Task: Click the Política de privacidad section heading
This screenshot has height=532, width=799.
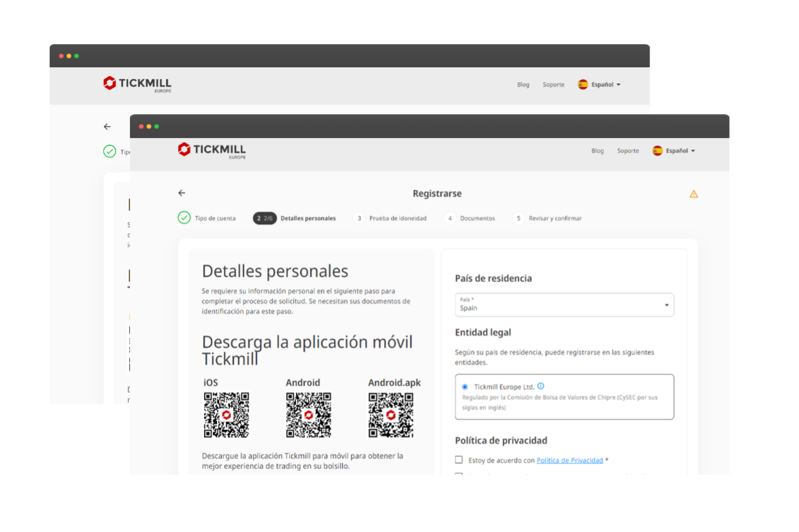Action: click(x=501, y=440)
